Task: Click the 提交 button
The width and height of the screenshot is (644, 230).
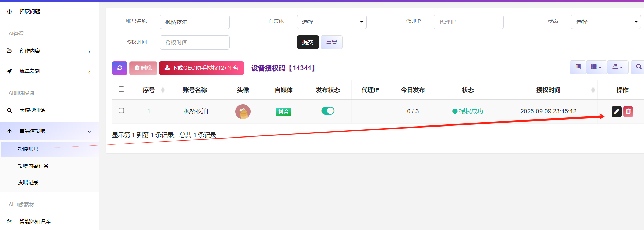Action: pos(308,42)
